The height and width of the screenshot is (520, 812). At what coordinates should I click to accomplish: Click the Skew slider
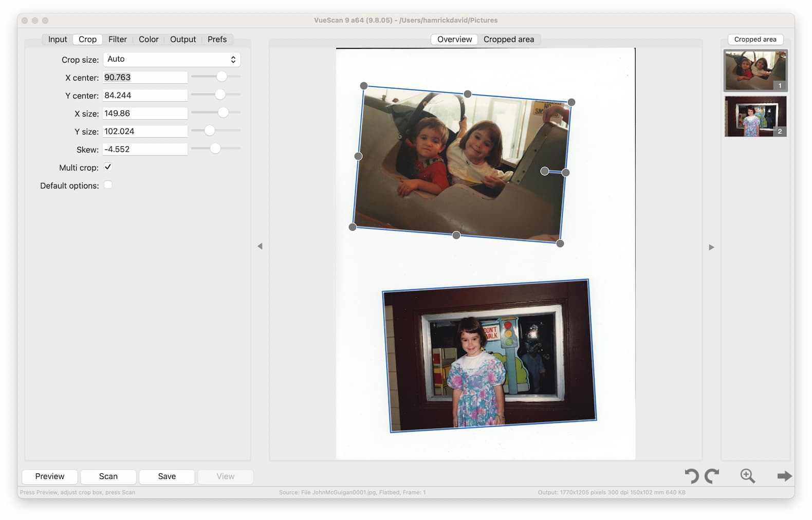pyautogui.click(x=215, y=148)
